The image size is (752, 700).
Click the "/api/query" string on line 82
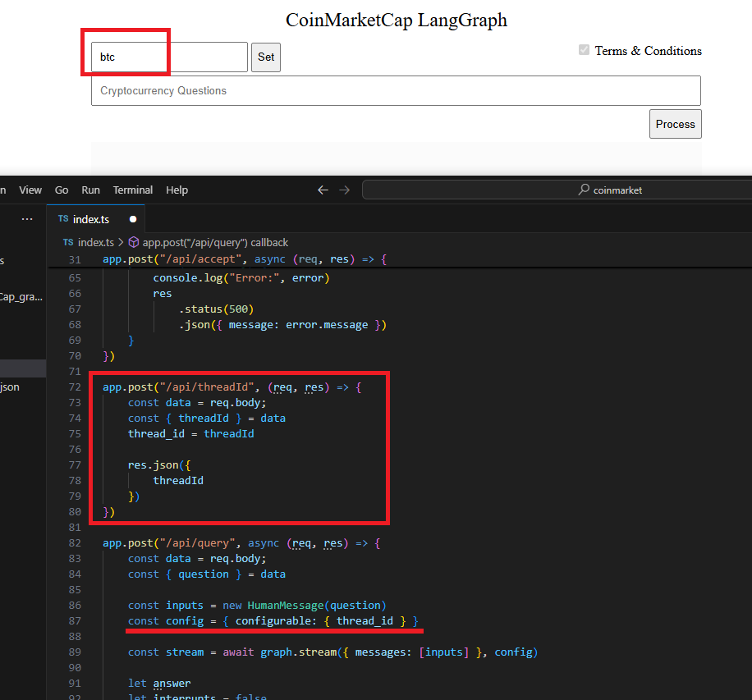(x=197, y=542)
